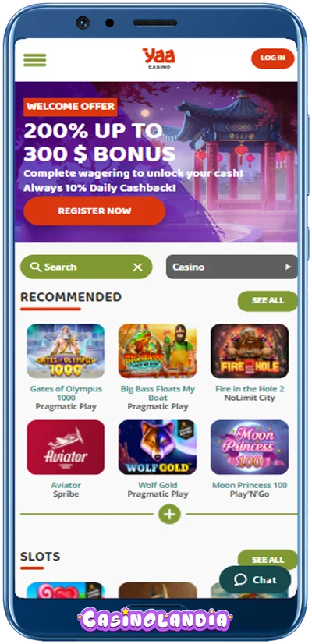312x644 pixels.
Task: Click into the Search field
Action: tap(86, 267)
